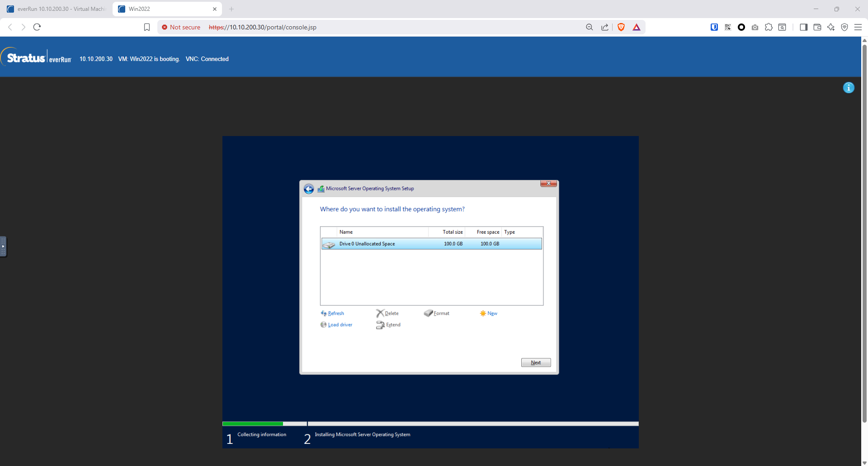Click the address bar URL field

pos(362,27)
